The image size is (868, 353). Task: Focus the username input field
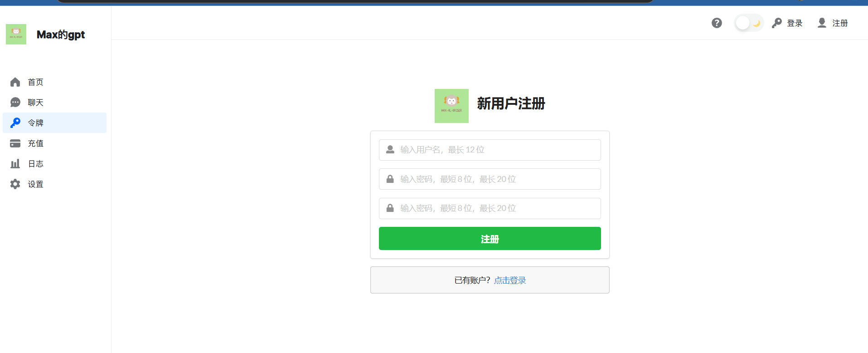pos(490,150)
